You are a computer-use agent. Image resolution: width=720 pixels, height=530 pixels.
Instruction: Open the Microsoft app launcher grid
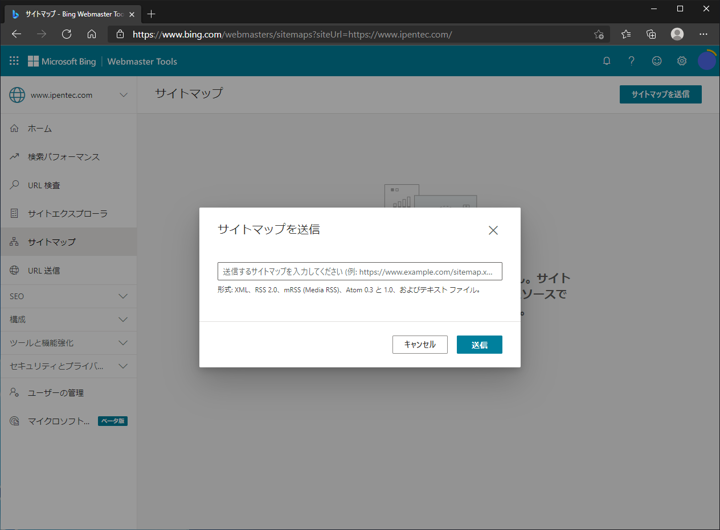point(14,61)
